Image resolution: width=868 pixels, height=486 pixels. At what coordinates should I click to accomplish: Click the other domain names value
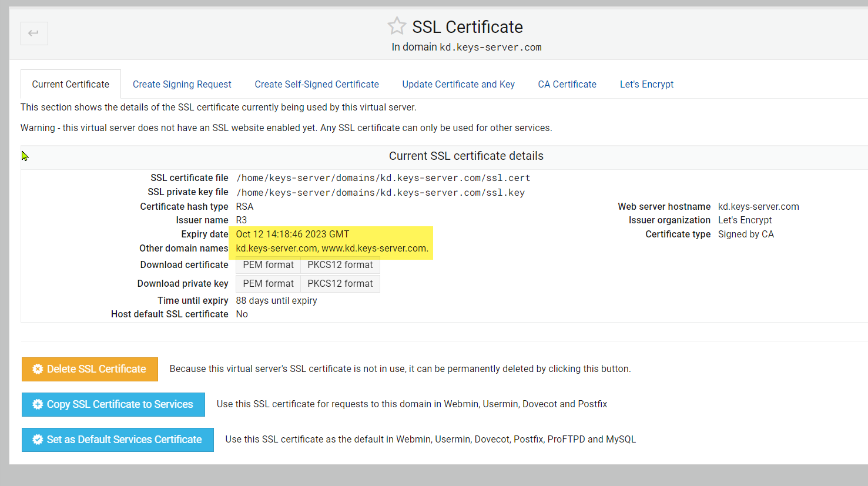pyautogui.click(x=332, y=249)
